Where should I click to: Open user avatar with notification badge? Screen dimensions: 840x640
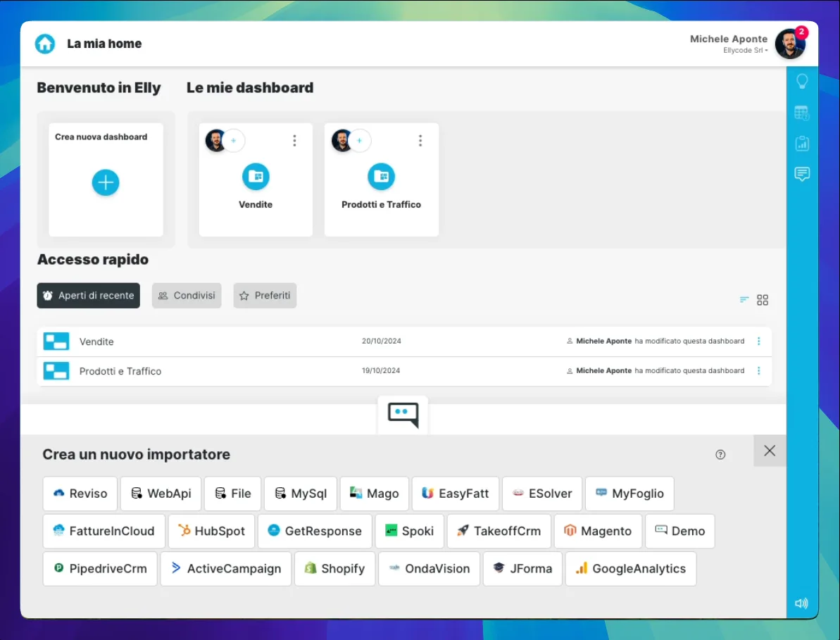pos(791,44)
